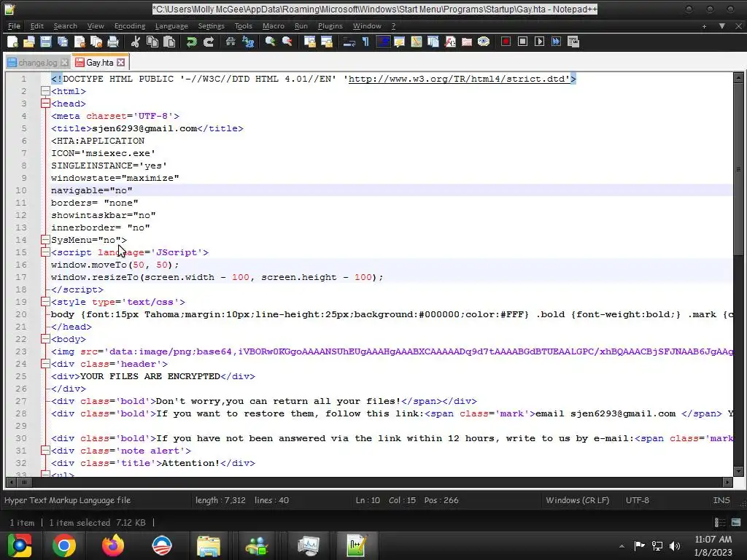Click Windows (CR LF) in status bar

pyautogui.click(x=578, y=500)
